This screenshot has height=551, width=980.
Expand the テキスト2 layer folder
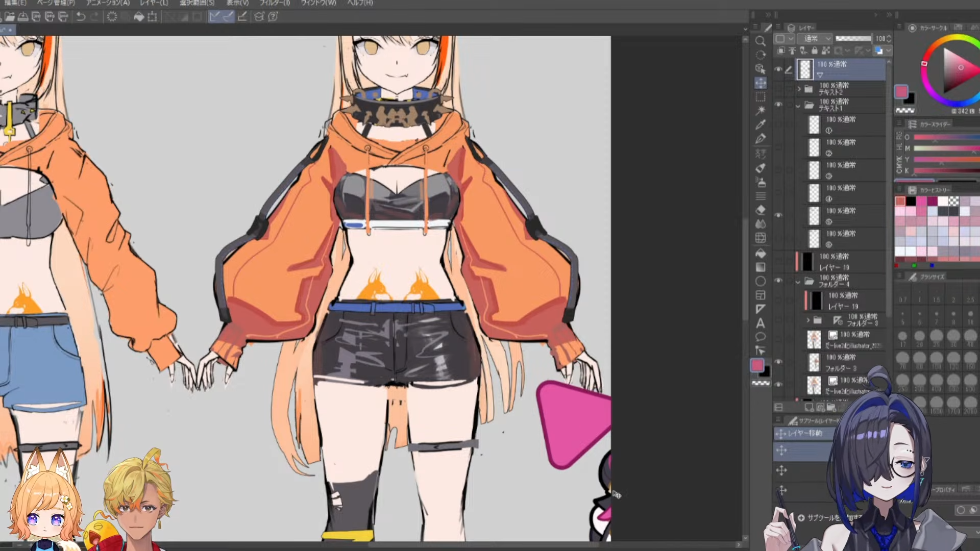tap(799, 89)
